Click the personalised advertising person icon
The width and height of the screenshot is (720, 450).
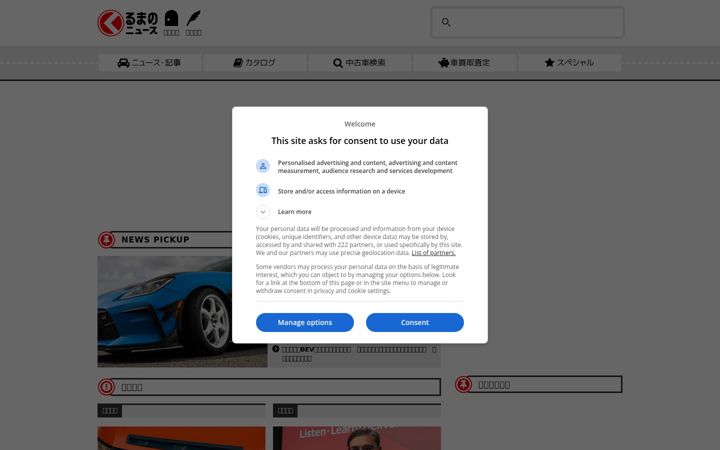(263, 166)
